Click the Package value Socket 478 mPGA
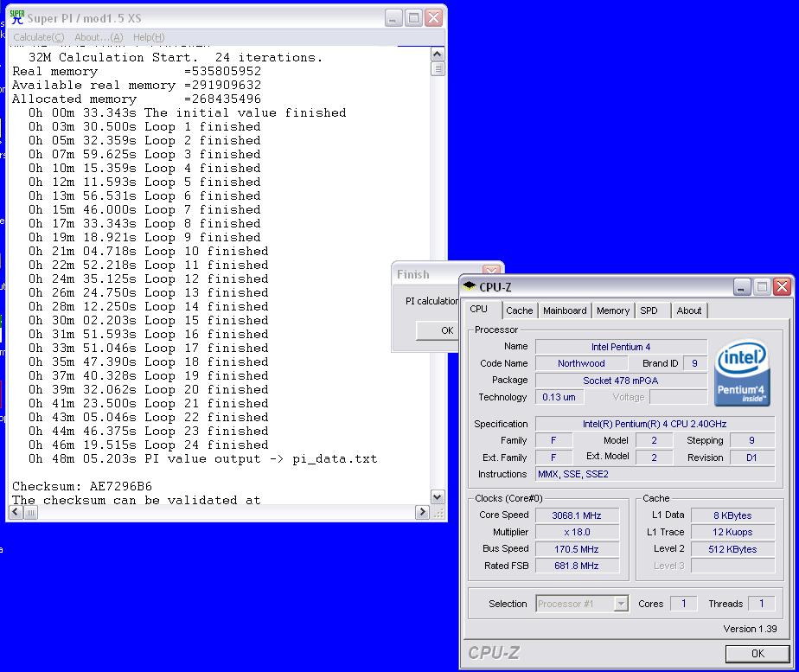Viewport: 799px width, 672px height. click(x=621, y=381)
